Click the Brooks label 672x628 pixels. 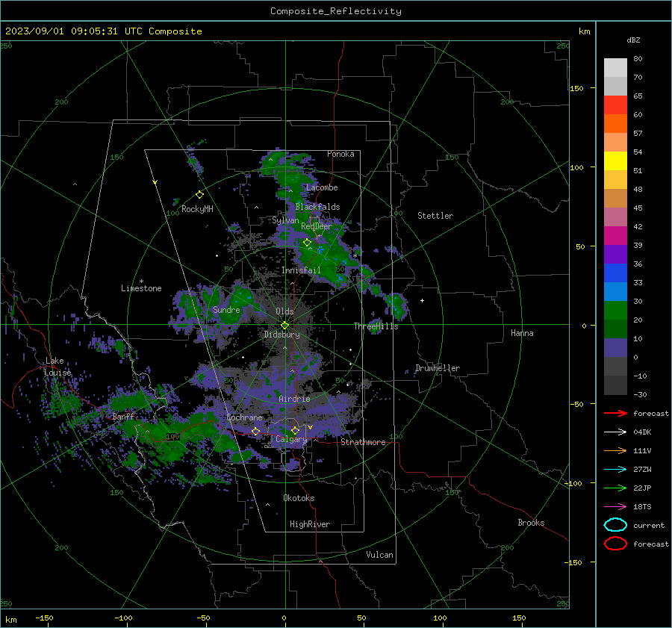coord(531,523)
